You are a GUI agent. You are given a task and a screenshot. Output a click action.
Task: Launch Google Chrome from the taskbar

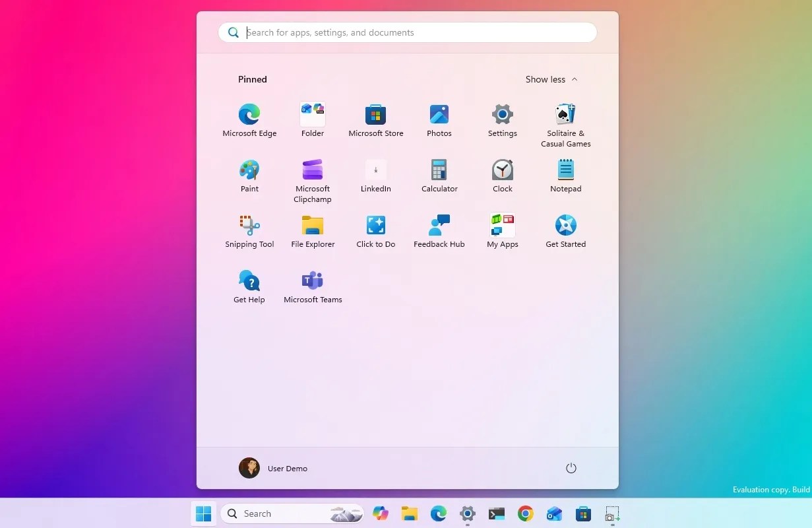pos(526,513)
